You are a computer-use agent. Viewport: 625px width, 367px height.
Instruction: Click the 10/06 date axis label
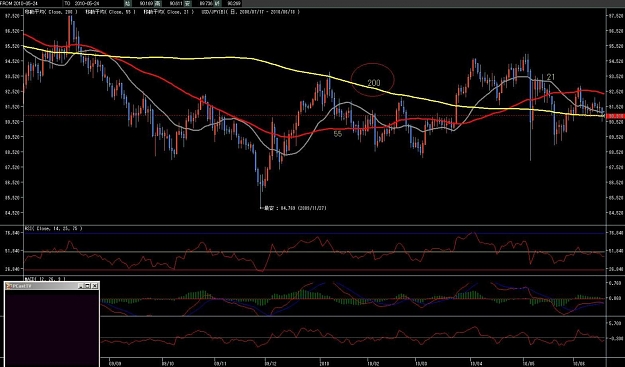[579, 363]
